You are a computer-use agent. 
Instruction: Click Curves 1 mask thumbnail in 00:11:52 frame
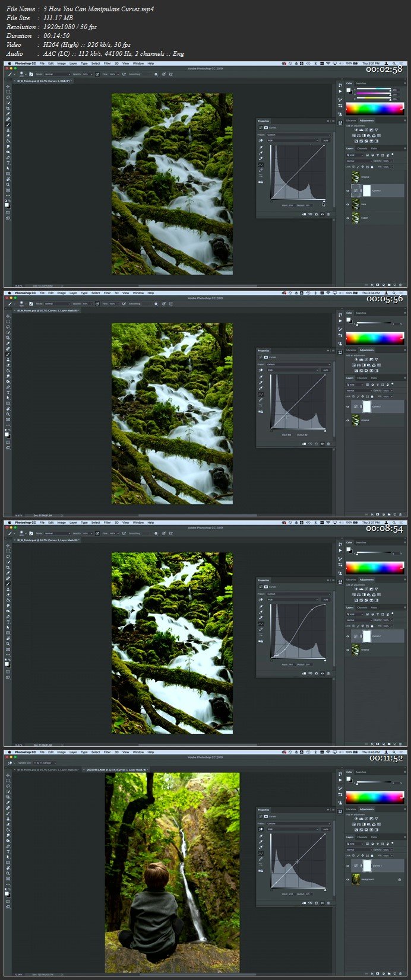pos(367,866)
